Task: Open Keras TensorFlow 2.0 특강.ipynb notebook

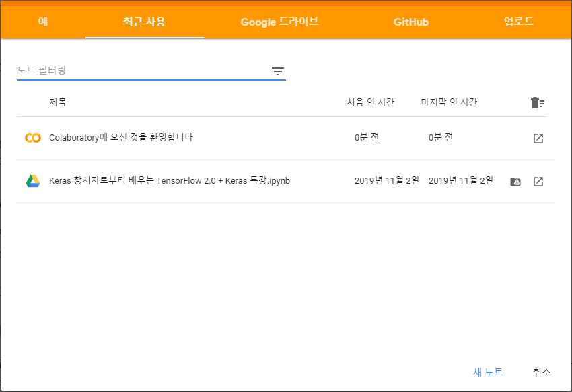Action: pyautogui.click(x=170, y=180)
